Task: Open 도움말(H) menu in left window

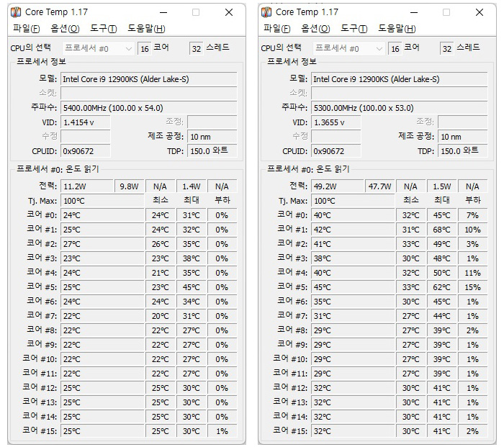Action: 146,28
